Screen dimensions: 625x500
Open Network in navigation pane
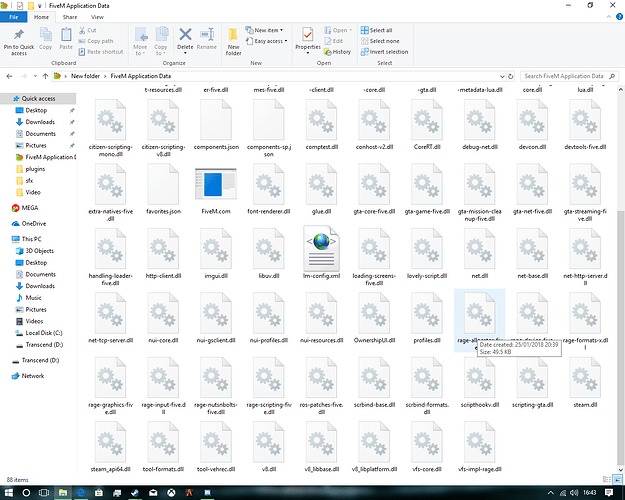click(x=33, y=376)
